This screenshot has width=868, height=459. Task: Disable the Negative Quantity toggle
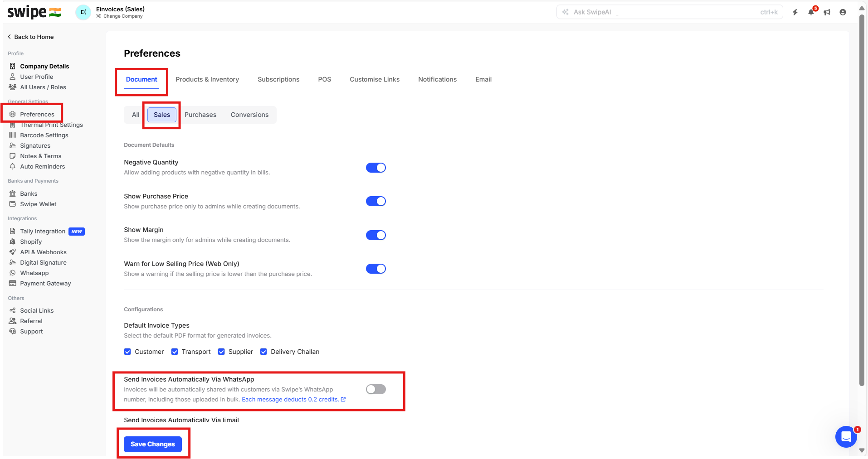coord(375,168)
